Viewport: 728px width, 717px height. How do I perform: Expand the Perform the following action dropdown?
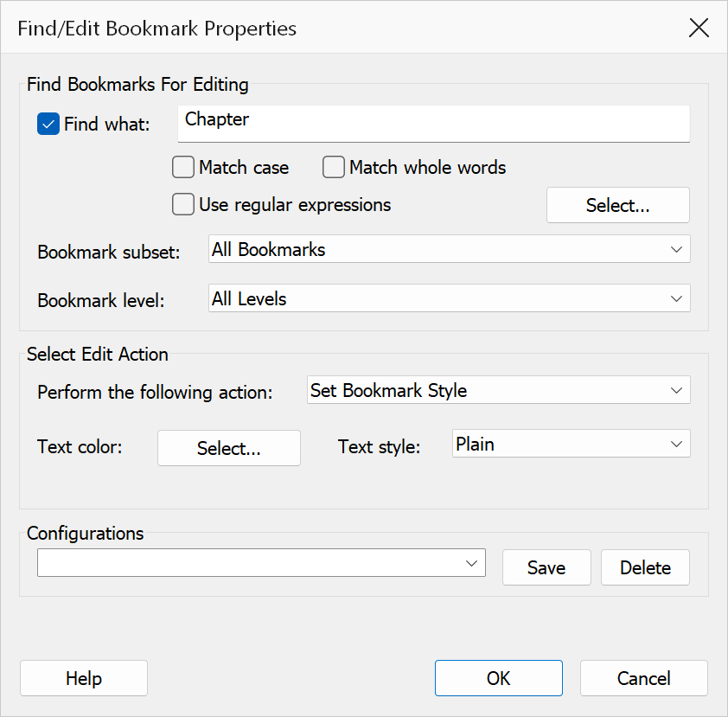click(498, 389)
